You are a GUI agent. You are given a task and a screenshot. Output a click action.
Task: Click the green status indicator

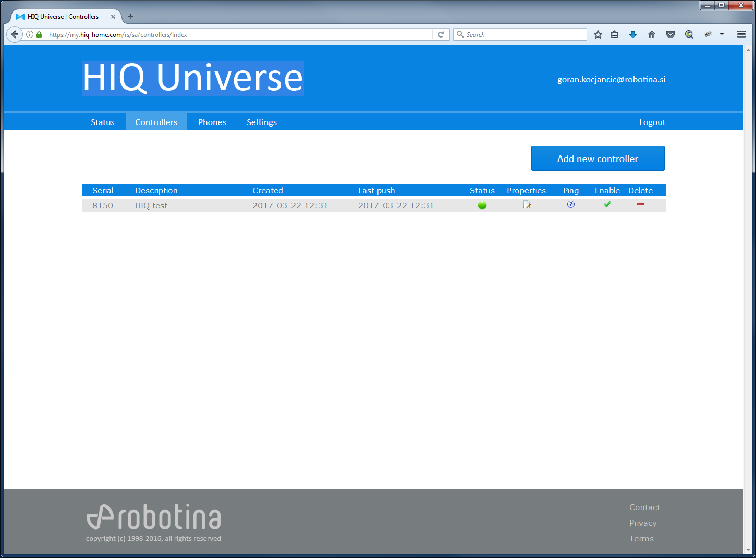click(x=482, y=205)
